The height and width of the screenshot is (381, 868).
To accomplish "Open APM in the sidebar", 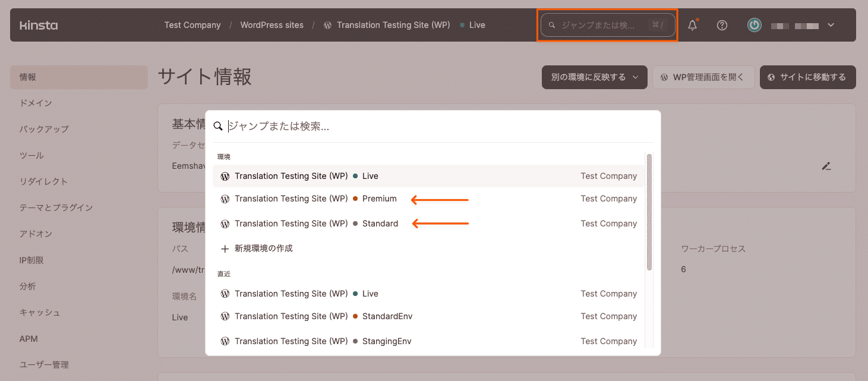I will pyautogui.click(x=29, y=338).
